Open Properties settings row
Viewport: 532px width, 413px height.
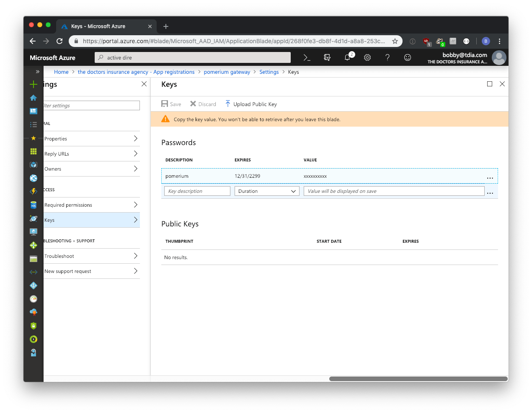click(92, 139)
